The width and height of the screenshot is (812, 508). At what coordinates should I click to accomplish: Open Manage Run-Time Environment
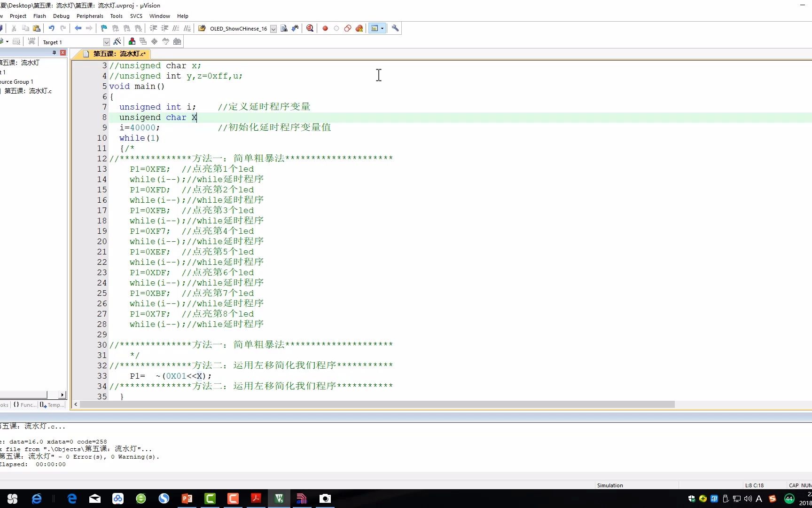(154, 41)
